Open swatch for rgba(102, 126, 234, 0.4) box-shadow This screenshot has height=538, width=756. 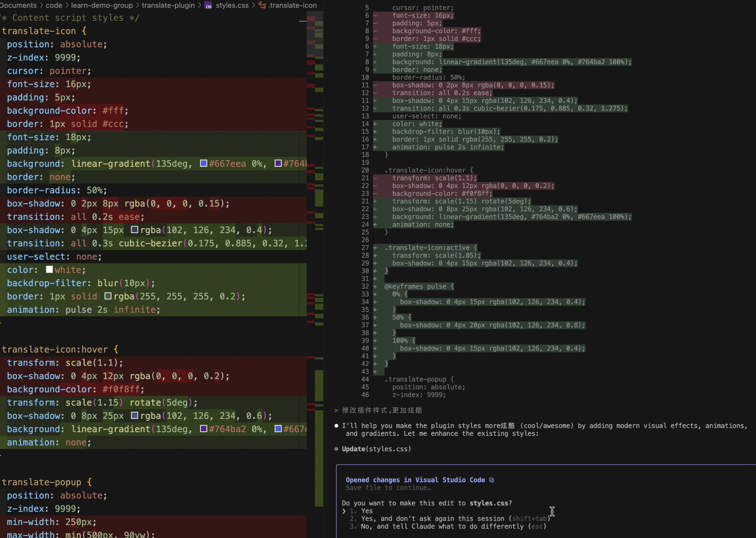[x=134, y=230]
